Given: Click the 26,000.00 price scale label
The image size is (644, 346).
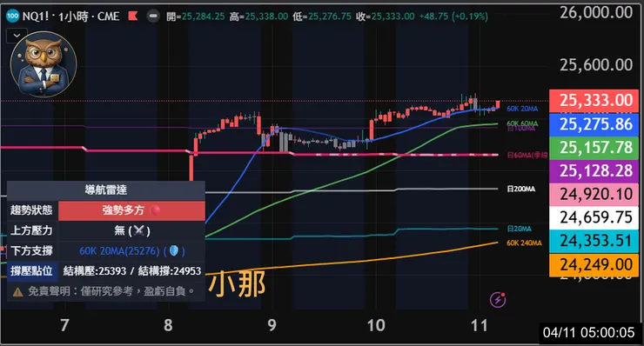Looking at the screenshot, I should [596, 13].
